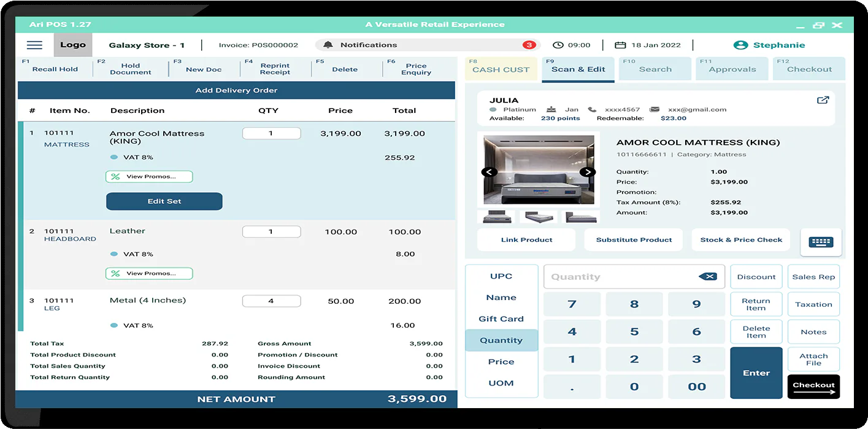Click the backspace icon in Quantity field

[708, 277]
